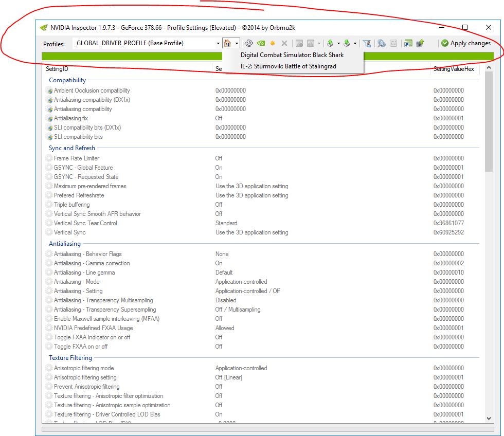Click hex value 0x96861077

[x=448, y=223]
